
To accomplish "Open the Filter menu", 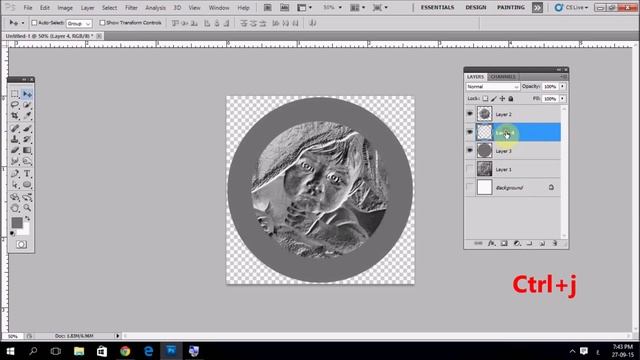I will point(131,8).
